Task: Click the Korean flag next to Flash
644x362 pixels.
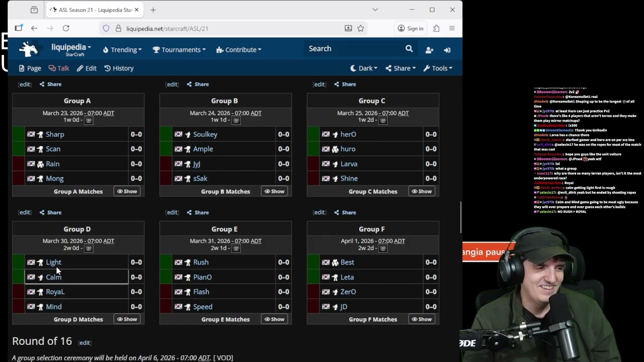Action: (179, 292)
